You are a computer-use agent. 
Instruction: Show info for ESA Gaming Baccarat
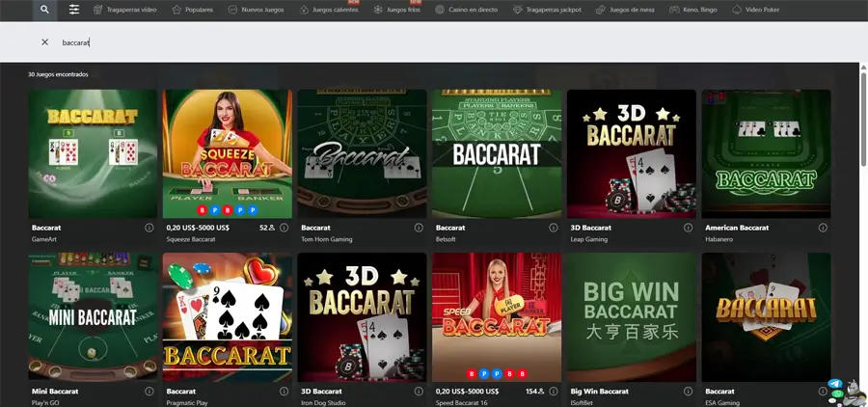pos(823,391)
